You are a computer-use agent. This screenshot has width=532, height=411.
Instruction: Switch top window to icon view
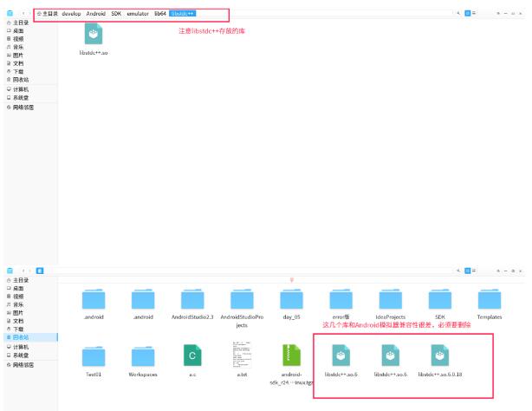coord(468,13)
